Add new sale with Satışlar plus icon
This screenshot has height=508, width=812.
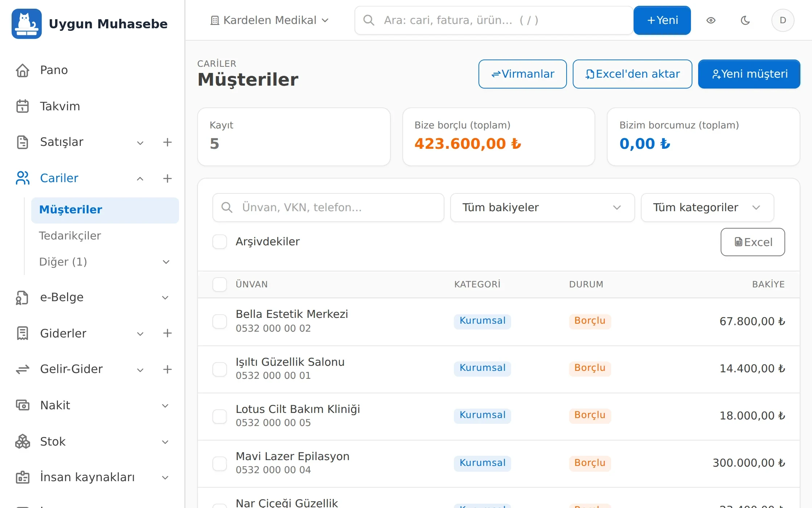[x=167, y=142]
